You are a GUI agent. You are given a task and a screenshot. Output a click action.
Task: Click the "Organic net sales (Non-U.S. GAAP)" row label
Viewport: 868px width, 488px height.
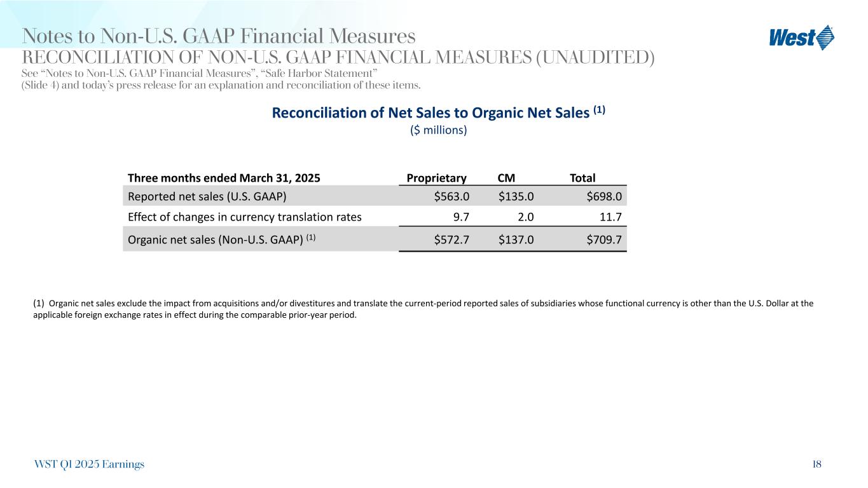click(221, 239)
